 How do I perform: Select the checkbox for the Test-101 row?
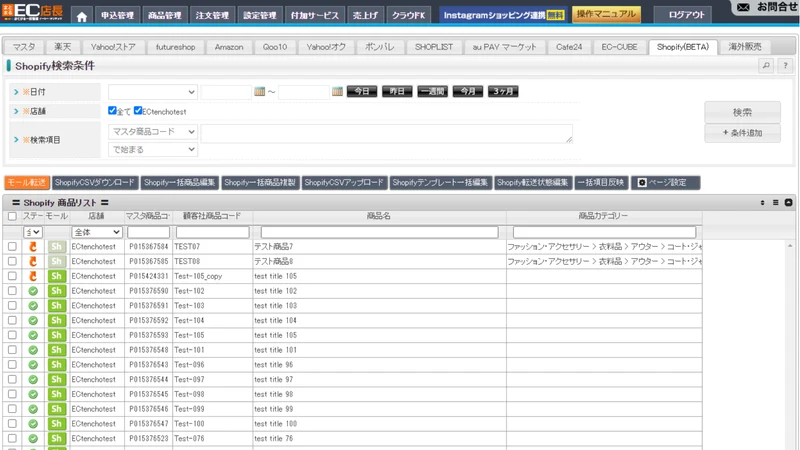tap(12, 350)
